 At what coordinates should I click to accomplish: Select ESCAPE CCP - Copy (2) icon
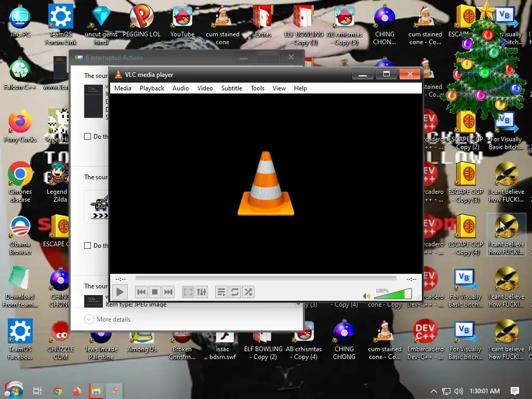(x=466, y=130)
